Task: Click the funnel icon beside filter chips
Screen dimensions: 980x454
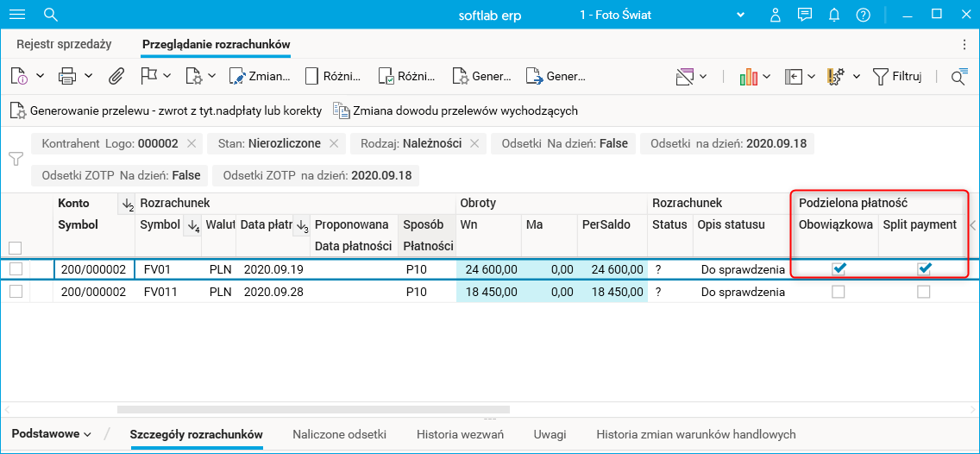Action: 16,159
